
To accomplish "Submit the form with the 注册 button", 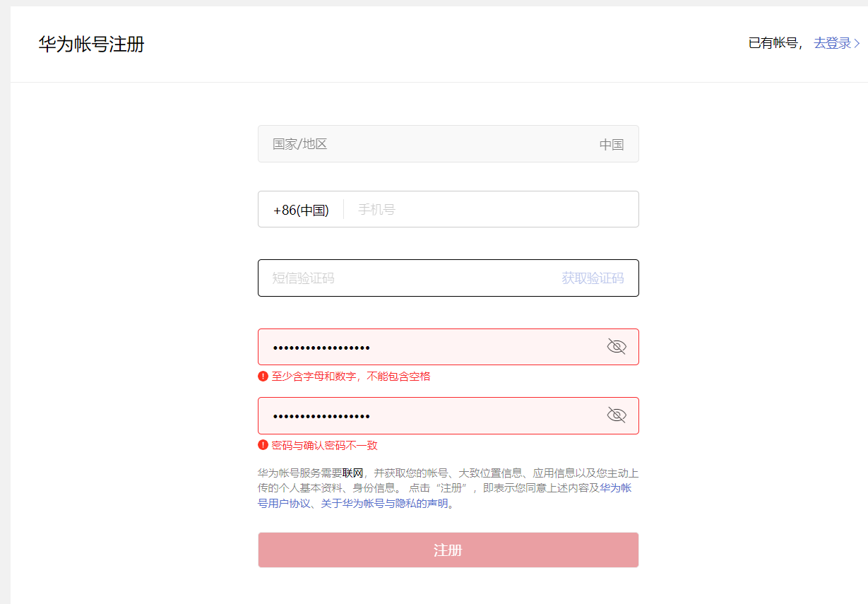I will [x=448, y=550].
